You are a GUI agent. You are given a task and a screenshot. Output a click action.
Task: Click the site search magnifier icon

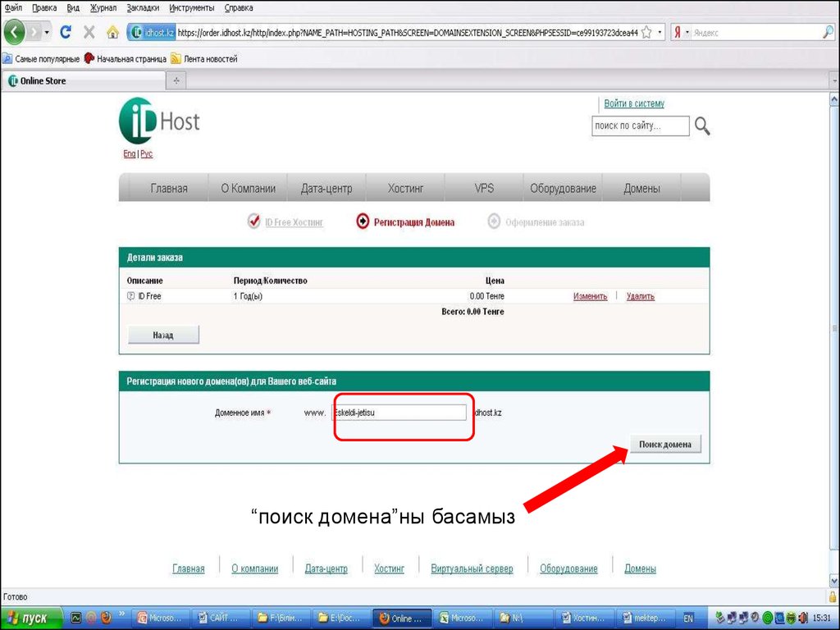702,126
